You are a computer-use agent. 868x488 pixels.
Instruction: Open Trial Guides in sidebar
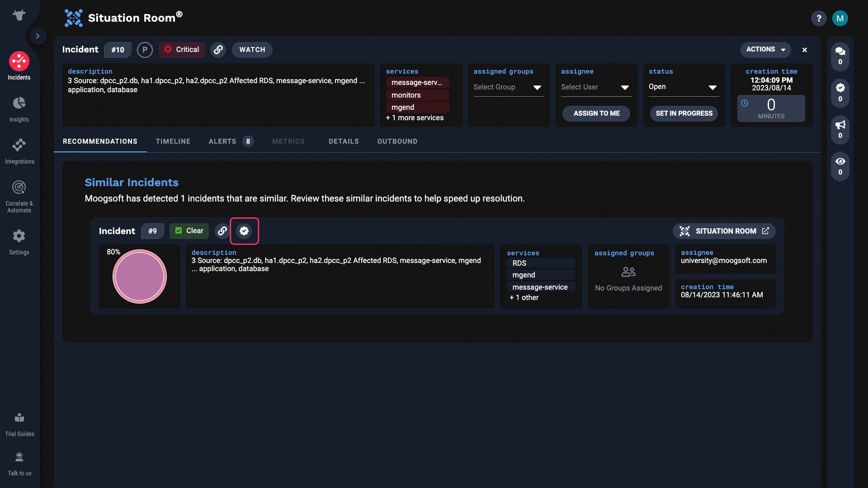[x=19, y=425]
